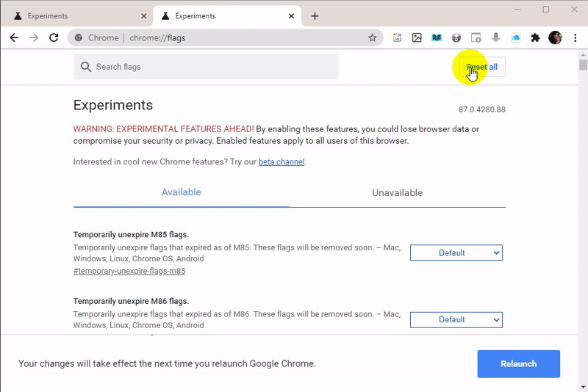
Task: Click the profile avatar picture
Action: click(555, 37)
